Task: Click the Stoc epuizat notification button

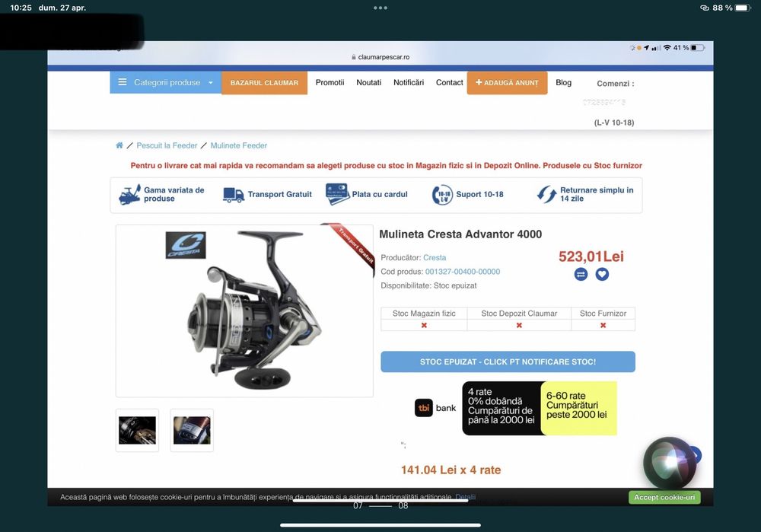Action: point(508,362)
